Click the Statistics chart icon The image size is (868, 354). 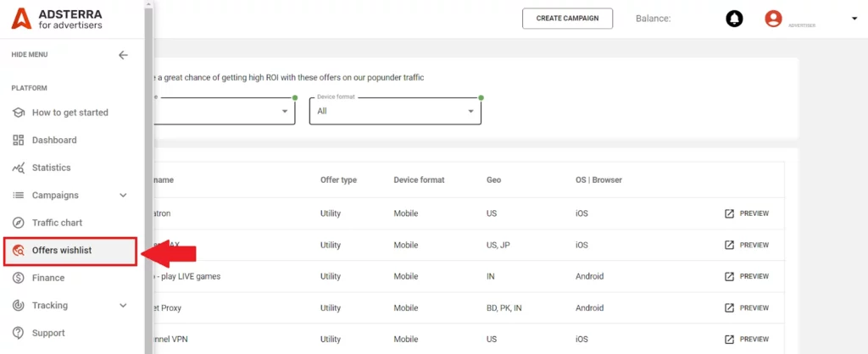tap(18, 168)
